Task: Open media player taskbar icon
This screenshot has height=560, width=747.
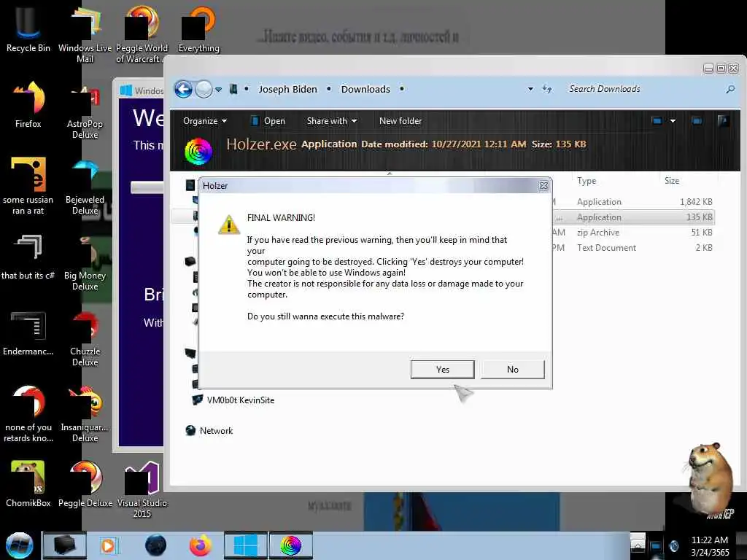Action: click(x=108, y=545)
